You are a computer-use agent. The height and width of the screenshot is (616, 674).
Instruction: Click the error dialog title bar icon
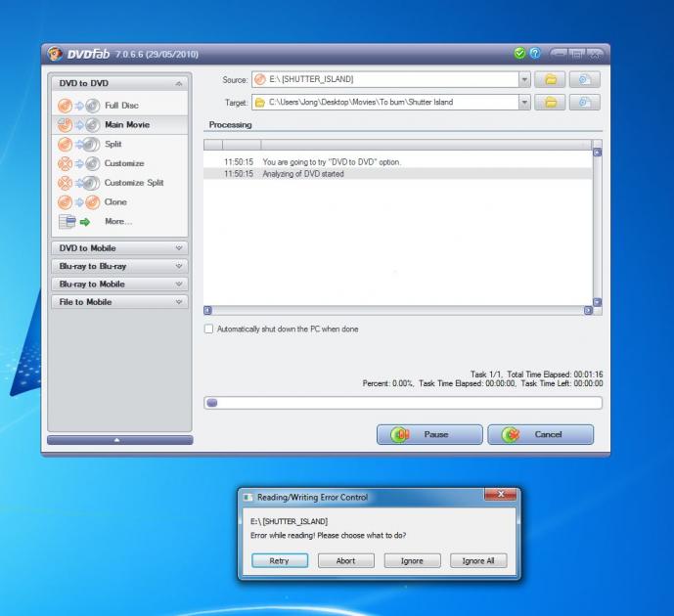pos(247,498)
